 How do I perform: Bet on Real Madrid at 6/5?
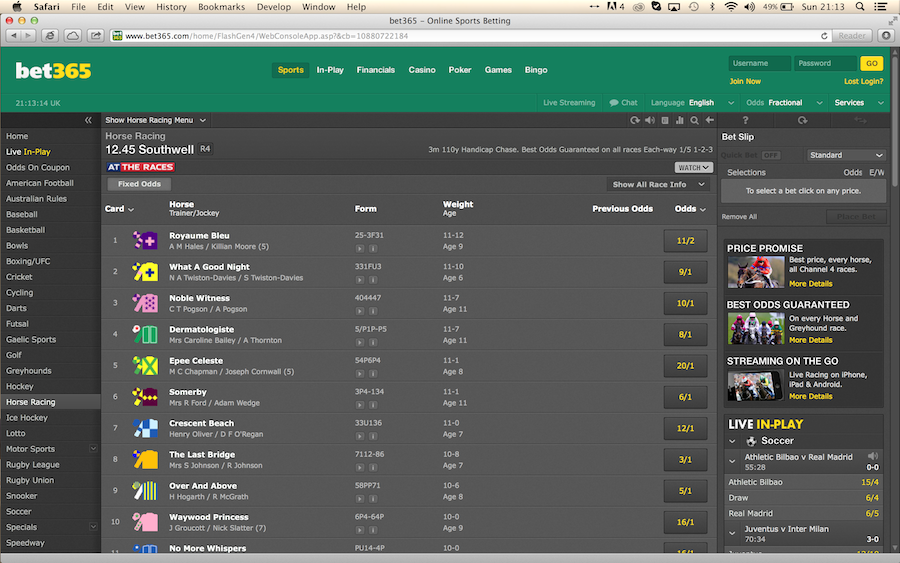click(872, 514)
